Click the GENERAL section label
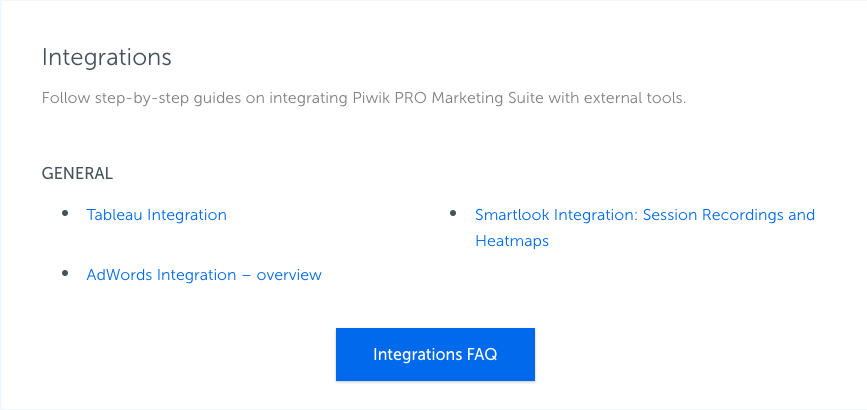The width and height of the screenshot is (867, 410). point(77,174)
